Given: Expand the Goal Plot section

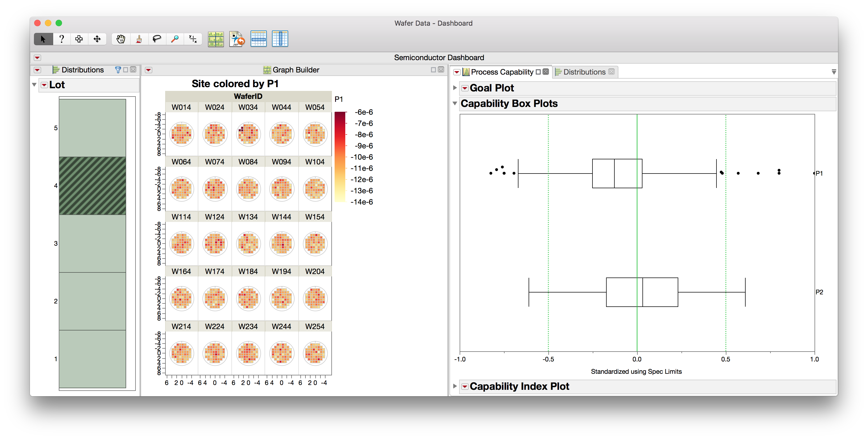Looking at the screenshot, I should pos(455,88).
